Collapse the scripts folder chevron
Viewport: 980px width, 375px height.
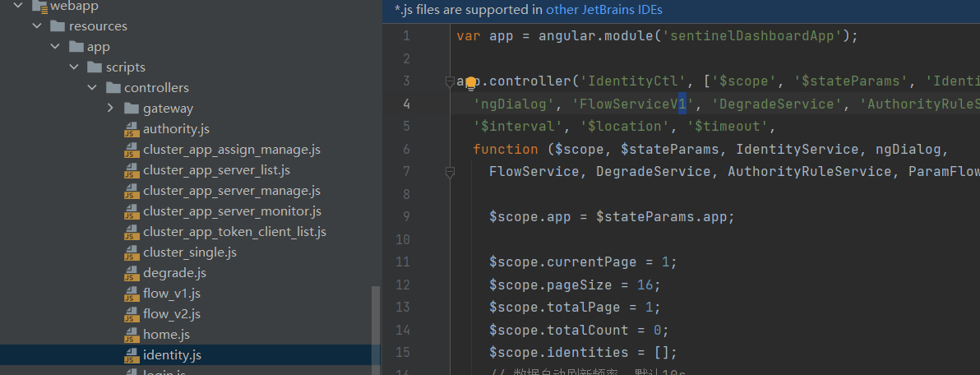coord(74,67)
